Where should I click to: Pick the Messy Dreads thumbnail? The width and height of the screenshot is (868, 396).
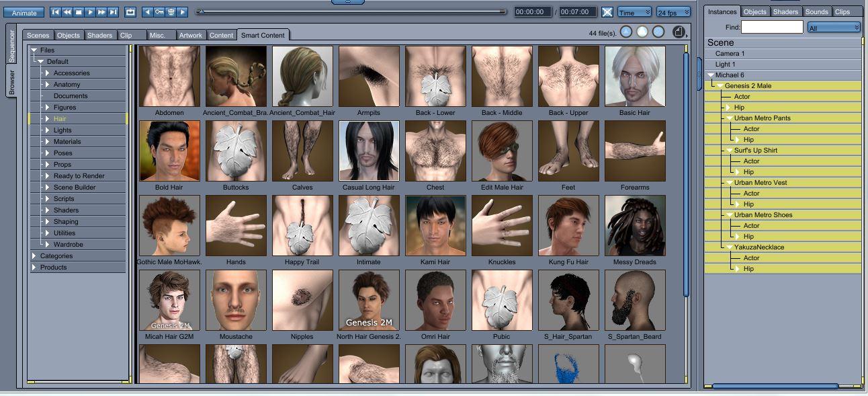tap(635, 226)
